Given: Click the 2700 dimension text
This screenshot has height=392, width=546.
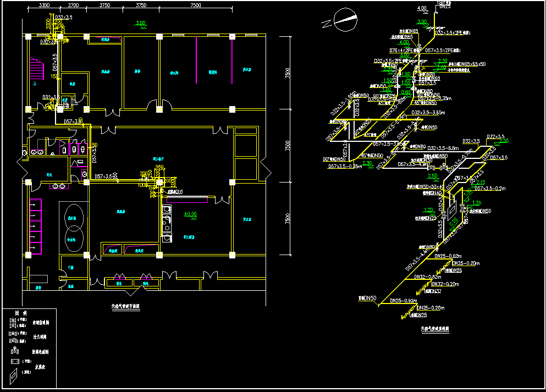Looking at the screenshot, I should pos(73,5).
